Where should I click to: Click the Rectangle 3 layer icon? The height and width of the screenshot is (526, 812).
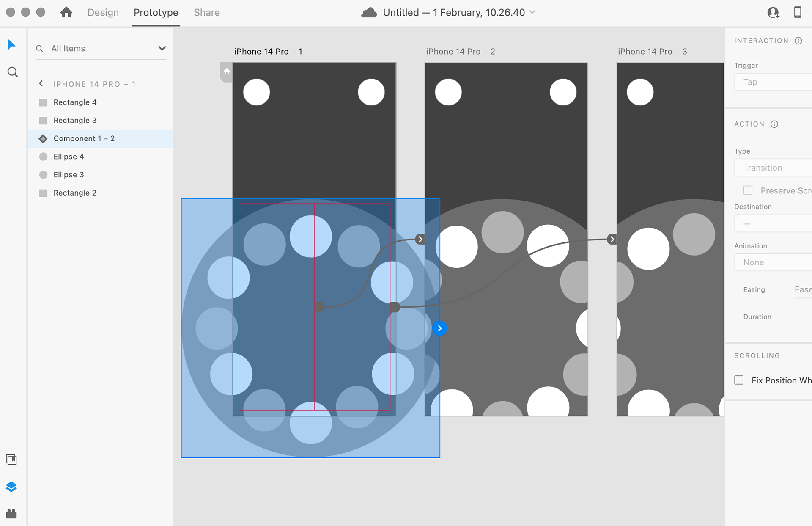43,121
